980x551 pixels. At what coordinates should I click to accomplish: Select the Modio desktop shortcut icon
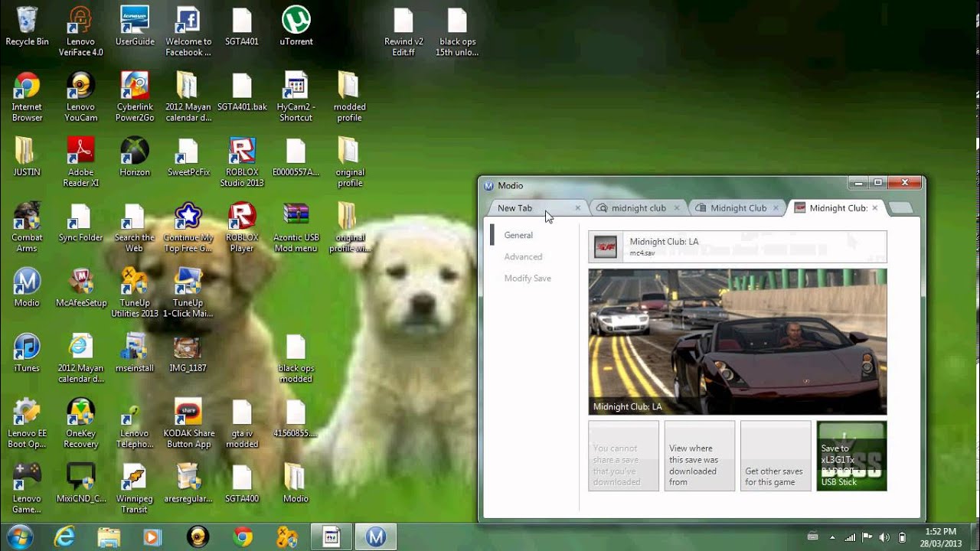pos(27,287)
